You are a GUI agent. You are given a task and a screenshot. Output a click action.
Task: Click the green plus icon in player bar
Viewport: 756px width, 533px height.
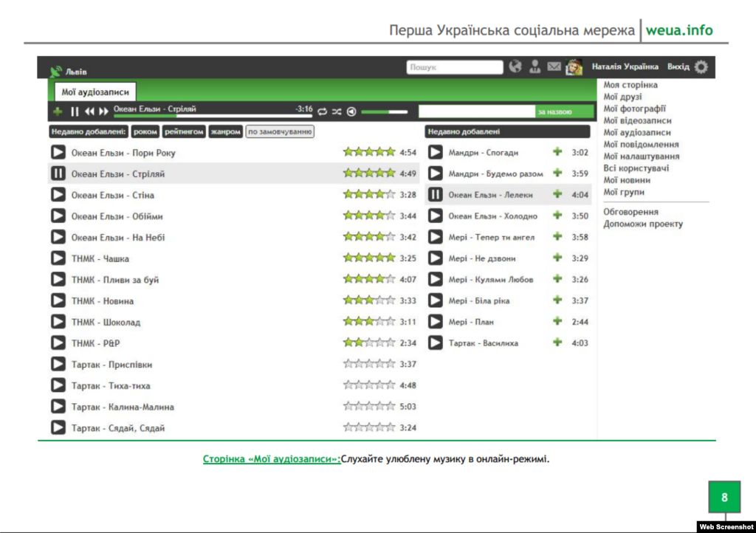pos(58,111)
